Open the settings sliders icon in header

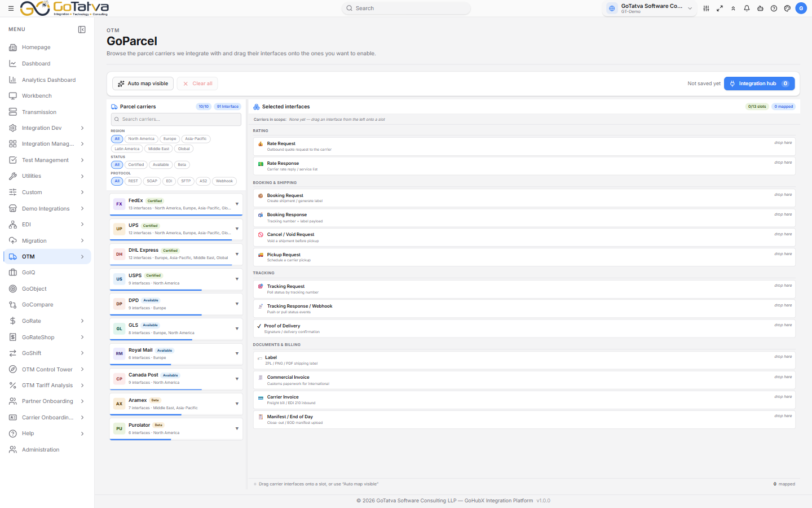coord(706,8)
